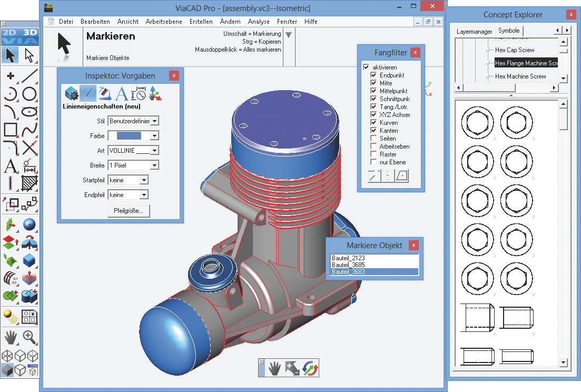The image size is (581, 392).
Task: Open dimension properties icon in Inspektor
Action: tap(138, 94)
